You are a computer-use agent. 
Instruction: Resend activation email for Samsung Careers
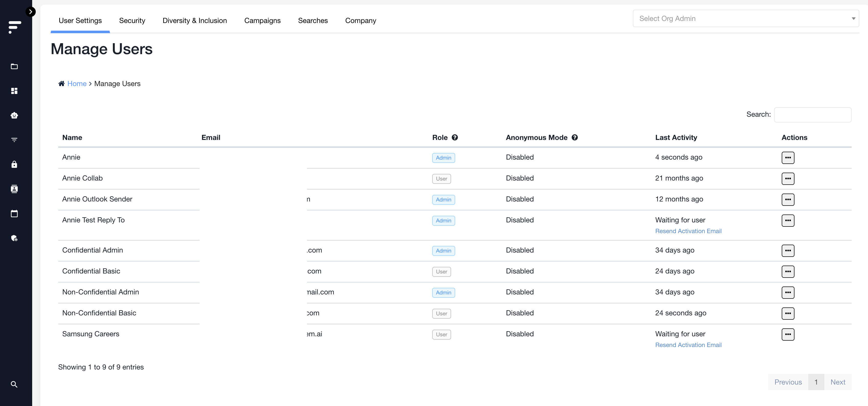pyautogui.click(x=688, y=345)
